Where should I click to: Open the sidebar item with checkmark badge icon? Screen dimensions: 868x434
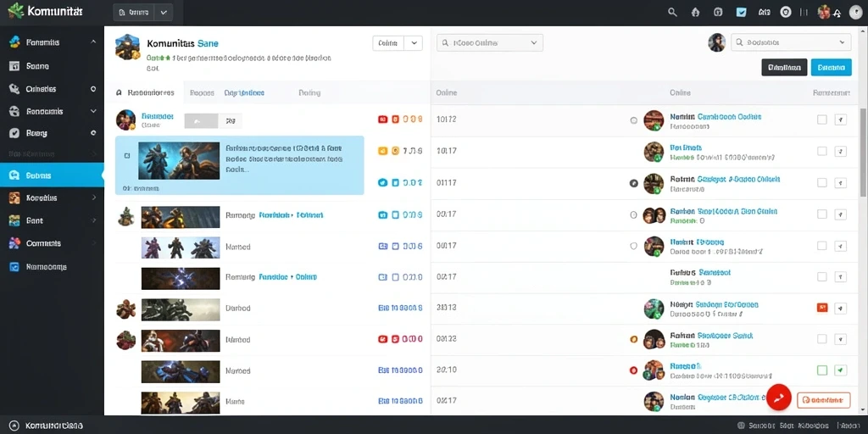point(52,133)
